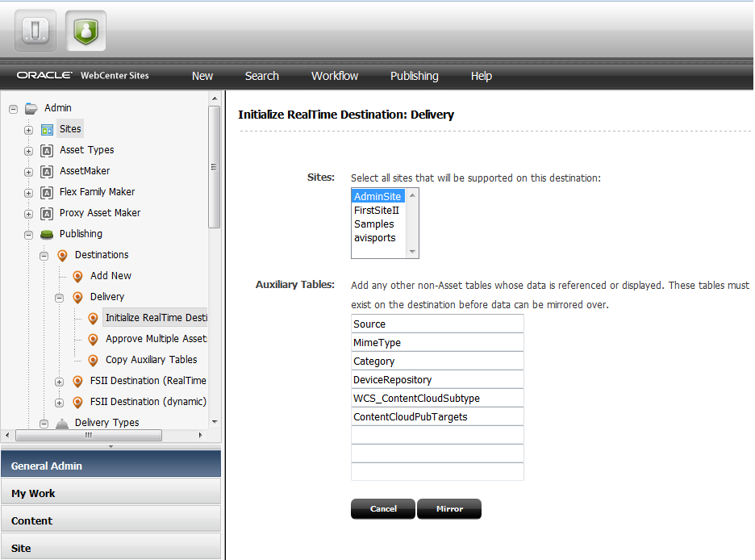Open the Search menu
Screen dimensions: 755x560
[x=262, y=76]
